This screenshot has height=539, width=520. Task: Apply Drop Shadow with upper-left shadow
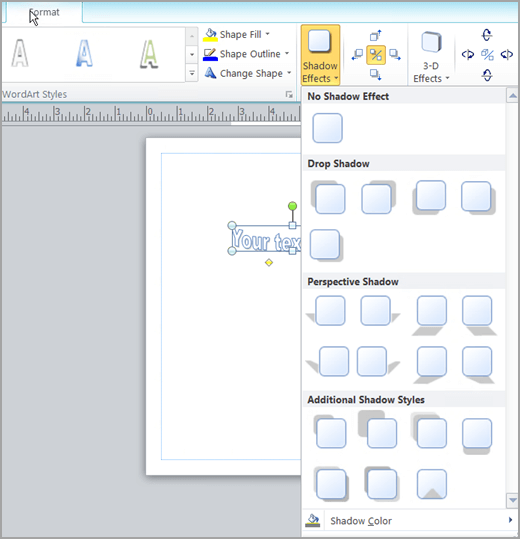click(x=328, y=197)
